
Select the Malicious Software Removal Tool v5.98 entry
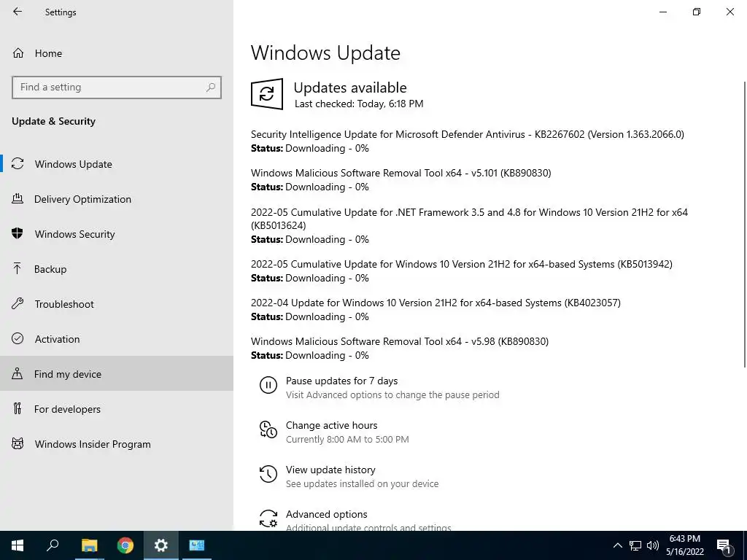(400, 341)
